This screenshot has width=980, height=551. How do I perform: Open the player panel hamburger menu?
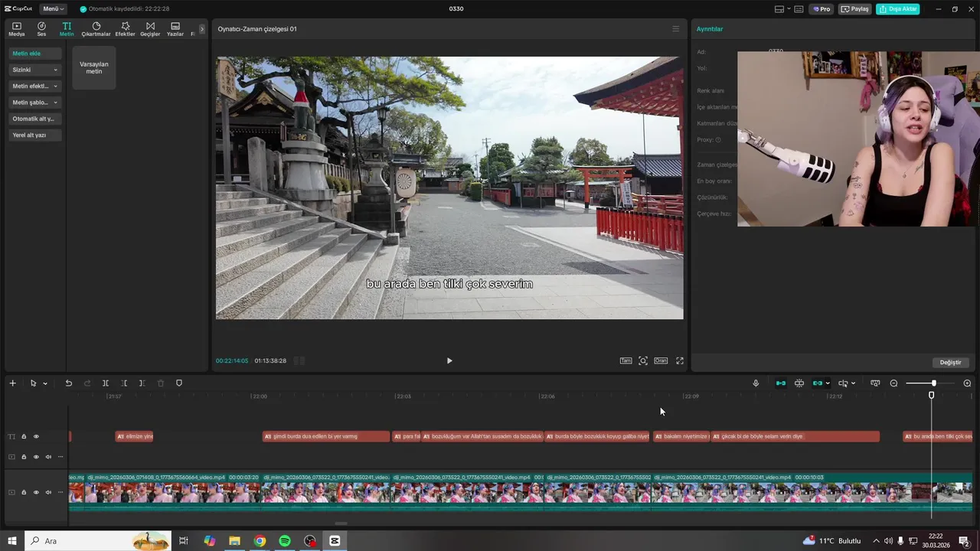click(x=675, y=29)
